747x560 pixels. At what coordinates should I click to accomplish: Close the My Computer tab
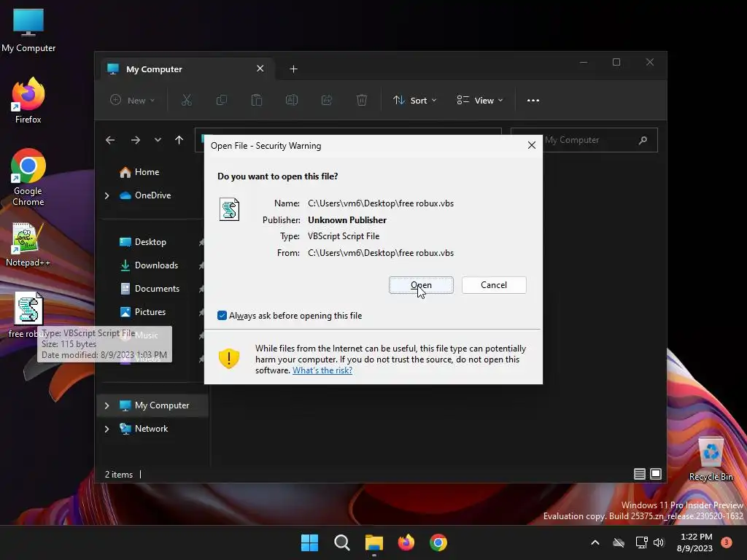[x=260, y=69]
